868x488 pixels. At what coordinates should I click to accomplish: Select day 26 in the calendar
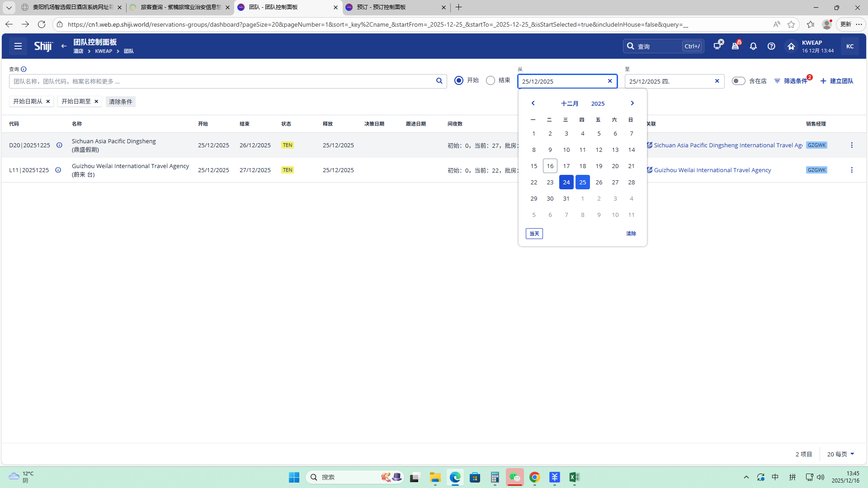[599, 182]
